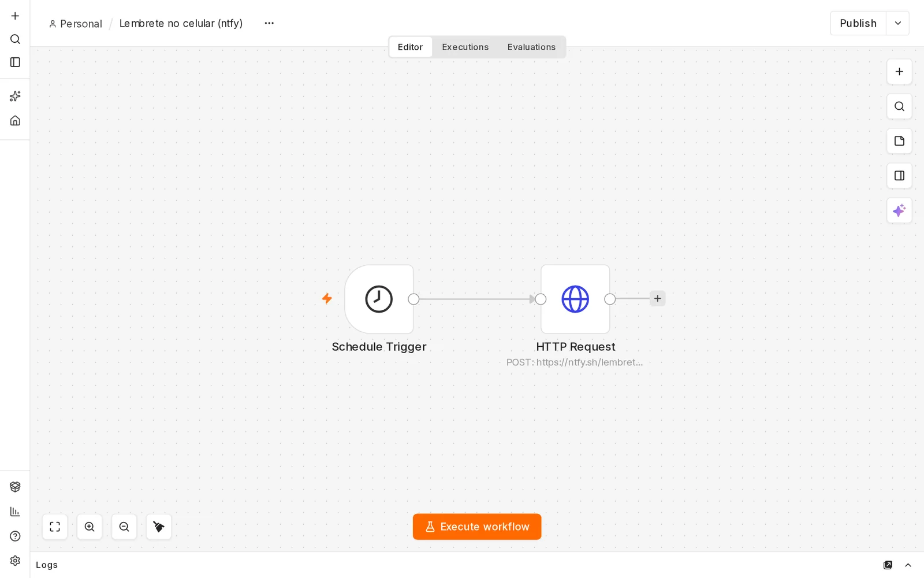
Task: Click Execute workflow button
Action: 477,527
